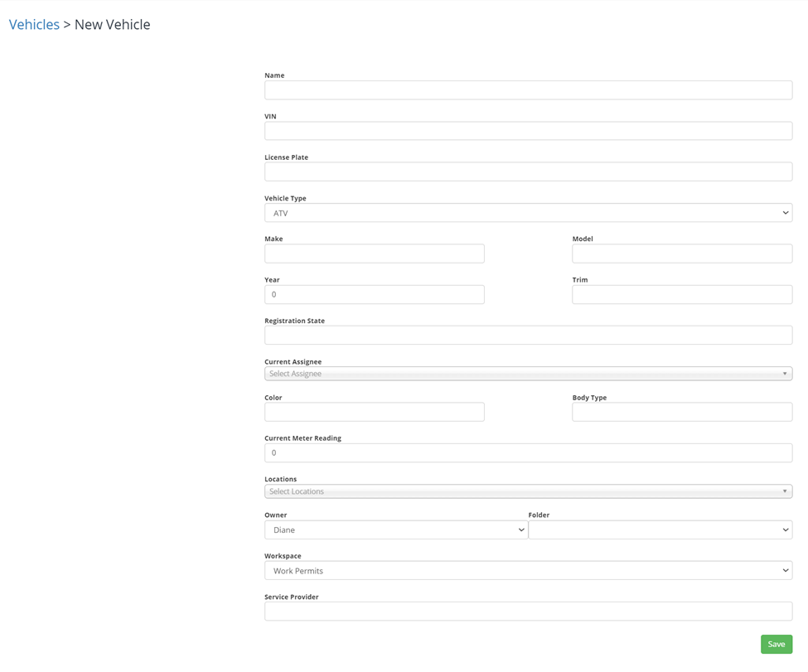The height and width of the screenshot is (672, 808).
Task: Open the Select Locations dropdown
Action: coord(528,491)
